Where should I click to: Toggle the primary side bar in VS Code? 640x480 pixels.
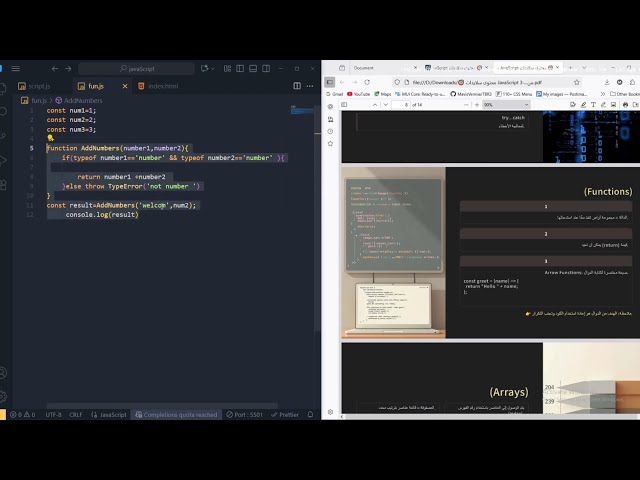tap(240, 69)
